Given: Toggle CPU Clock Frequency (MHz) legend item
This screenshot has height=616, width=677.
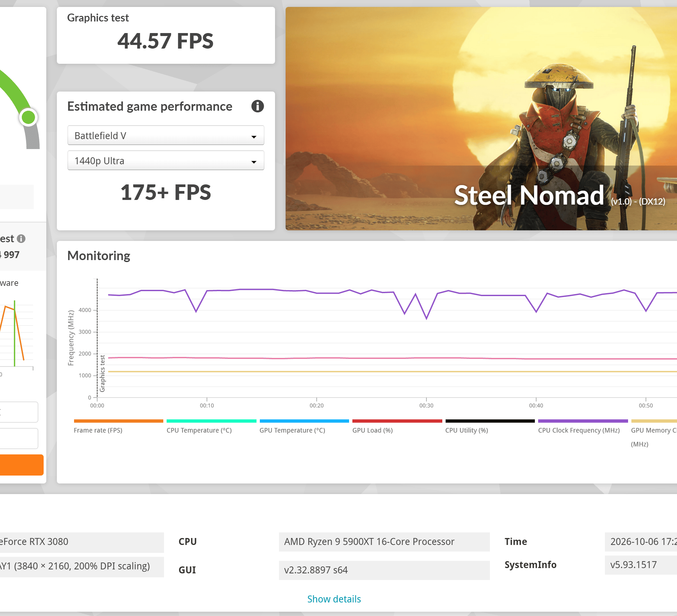Looking at the screenshot, I should [x=583, y=427].
